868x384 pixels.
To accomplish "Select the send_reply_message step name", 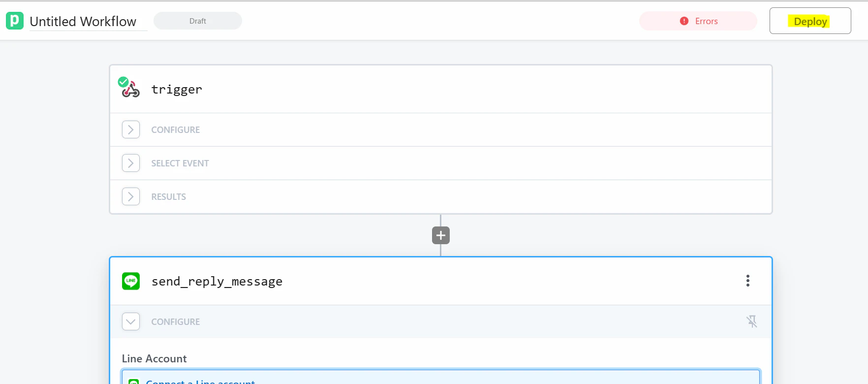I will (x=217, y=281).
